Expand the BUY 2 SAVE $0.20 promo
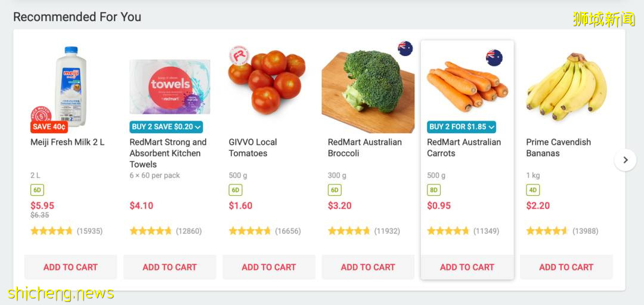Screen dimensions: 644x305 coord(166,127)
